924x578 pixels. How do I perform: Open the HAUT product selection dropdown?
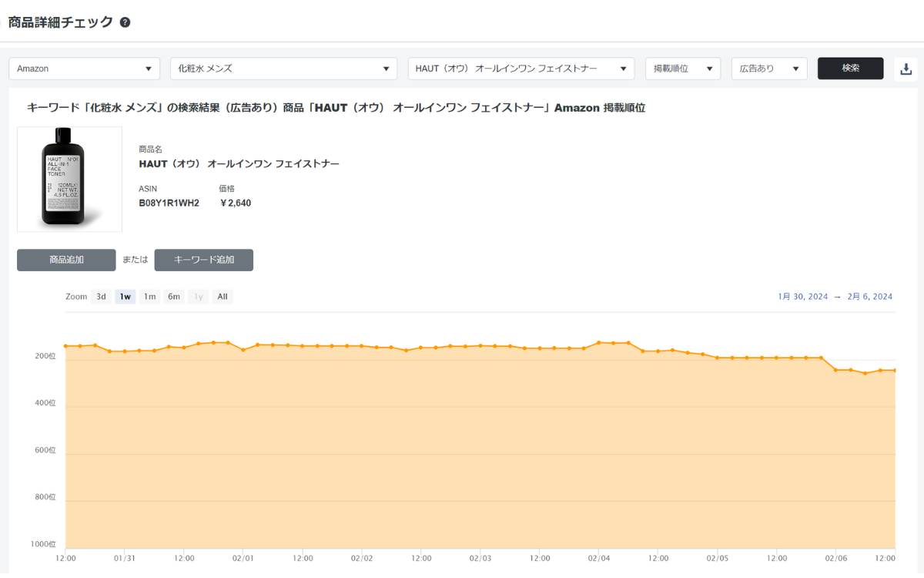tap(521, 69)
